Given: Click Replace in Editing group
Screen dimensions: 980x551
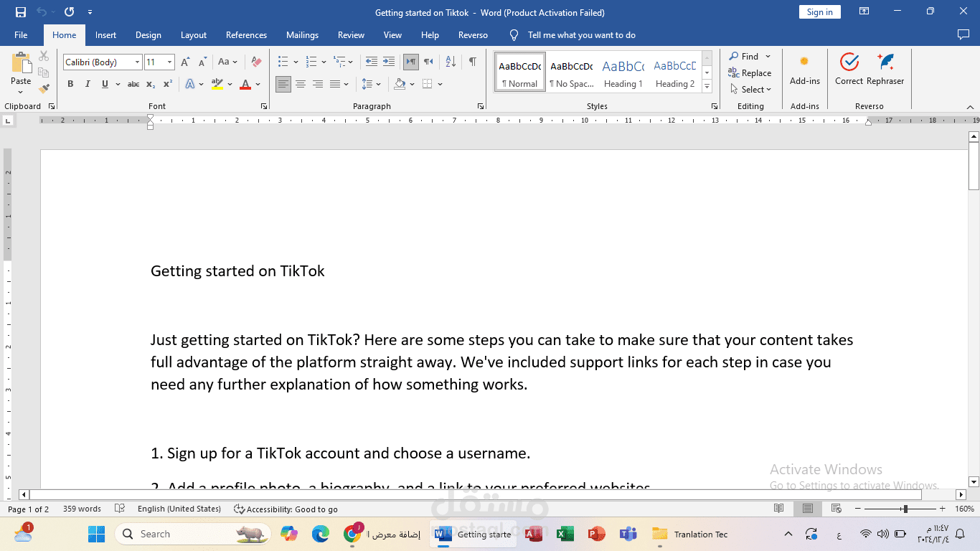Looking at the screenshot, I should point(750,73).
